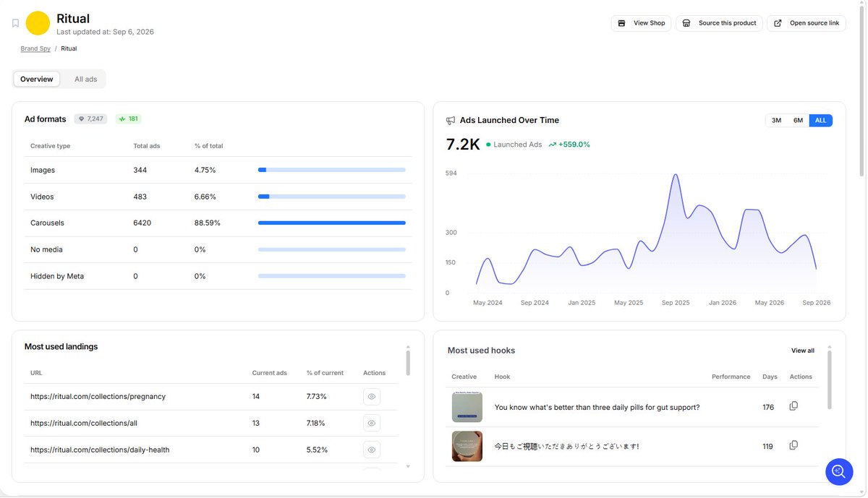This screenshot has height=498, width=868.
Task: Click the % of total column header
Action: point(208,146)
